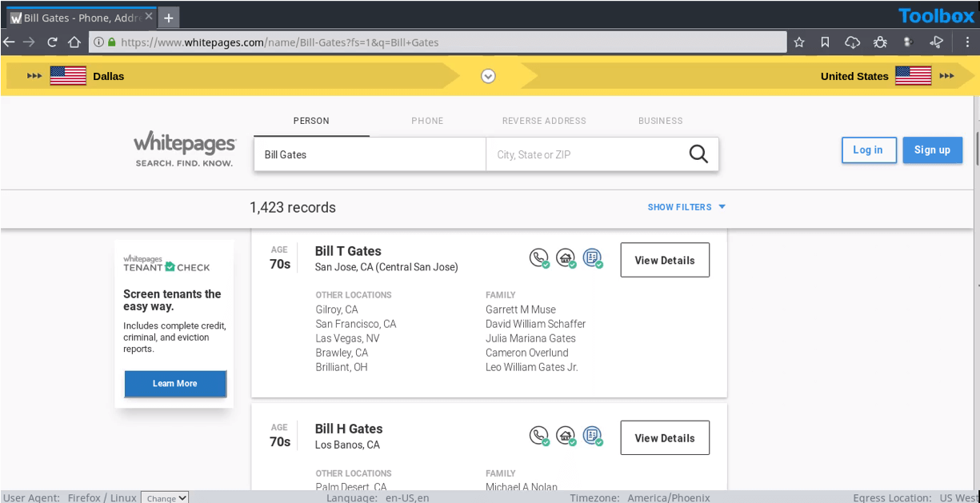Open site info icon in address bar
Screen dimensions: 980x503
[98, 42]
